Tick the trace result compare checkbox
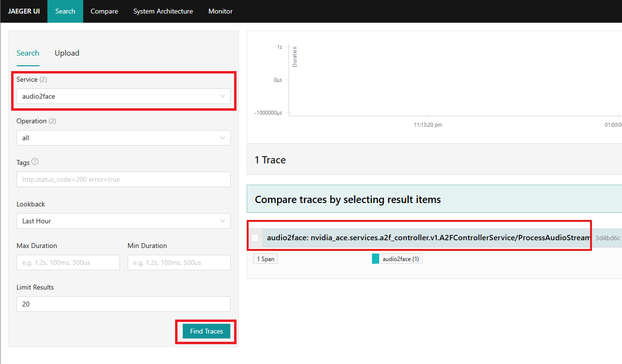Image resolution: width=622 pixels, height=364 pixels. tap(255, 238)
